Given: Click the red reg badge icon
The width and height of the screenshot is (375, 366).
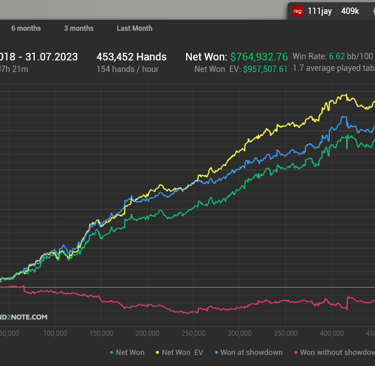Looking at the screenshot, I should tap(297, 11).
